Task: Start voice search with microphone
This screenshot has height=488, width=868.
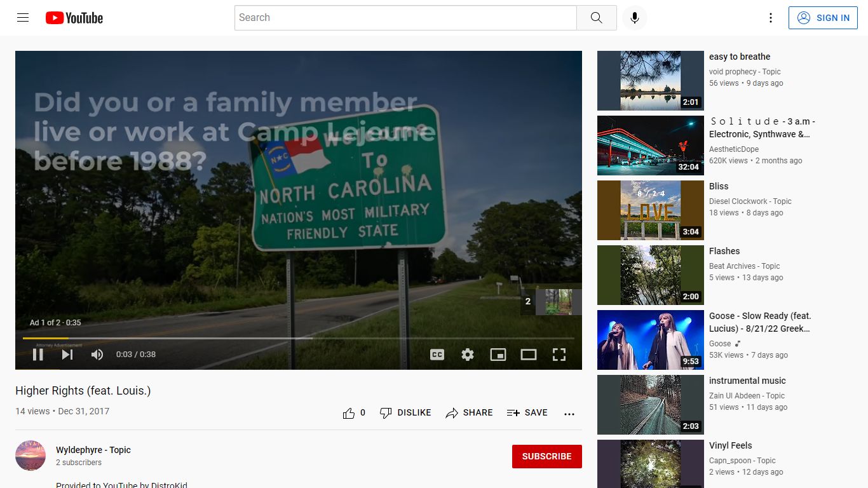Action: [634, 18]
